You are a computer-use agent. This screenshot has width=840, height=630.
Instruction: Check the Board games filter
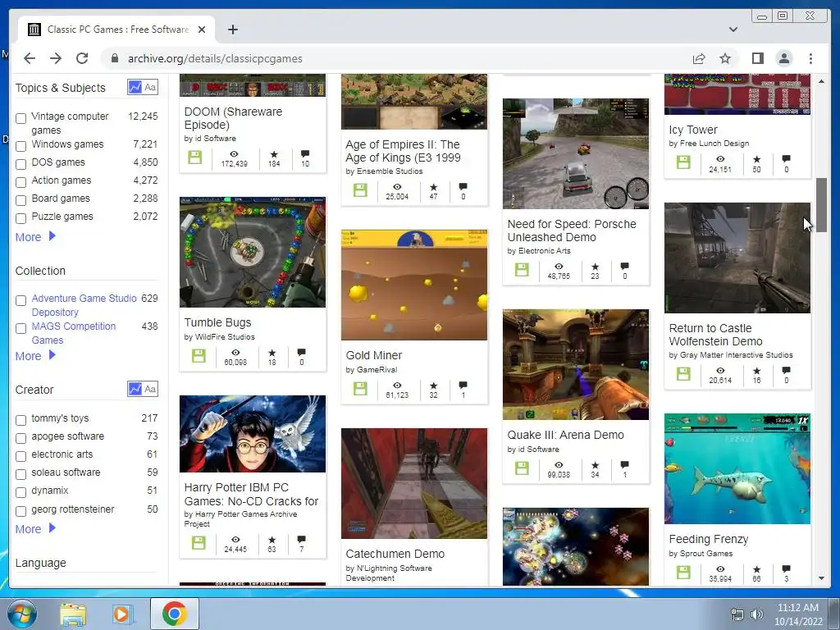[21, 200]
